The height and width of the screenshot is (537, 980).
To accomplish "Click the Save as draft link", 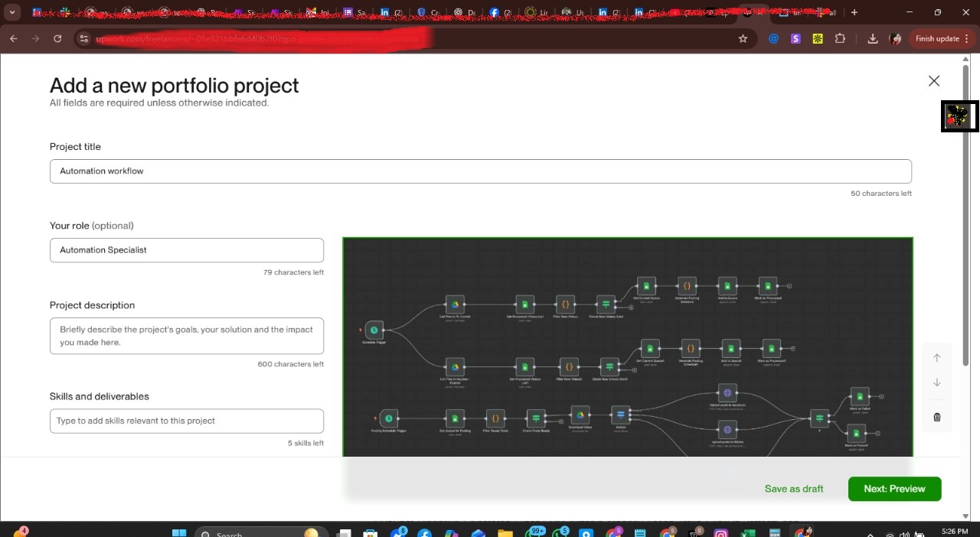I will [794, 489].
